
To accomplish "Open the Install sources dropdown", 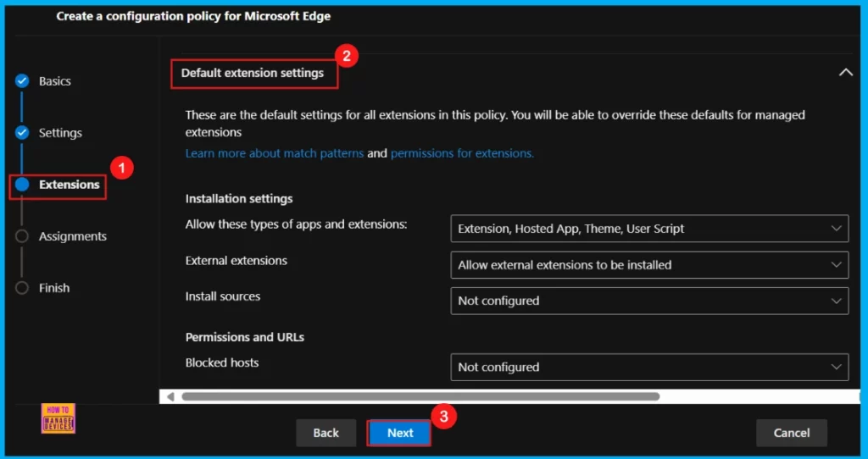I will tap(649, 301).
